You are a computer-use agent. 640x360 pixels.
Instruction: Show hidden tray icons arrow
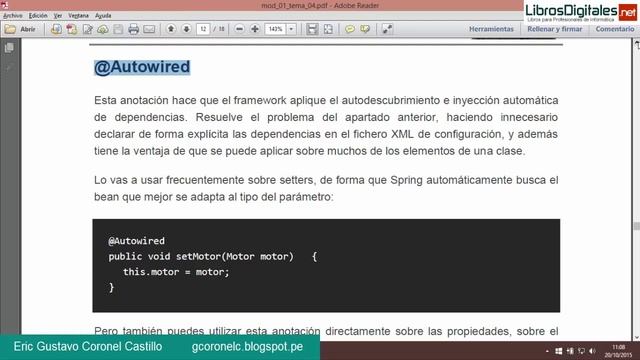click(x=547, y=351)
